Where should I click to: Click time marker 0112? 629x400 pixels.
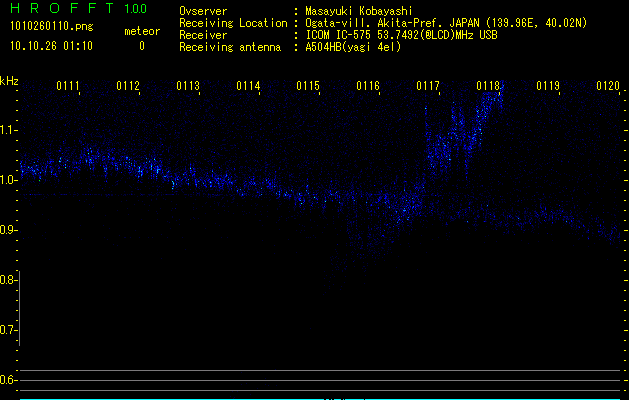(x=128, y=86)
